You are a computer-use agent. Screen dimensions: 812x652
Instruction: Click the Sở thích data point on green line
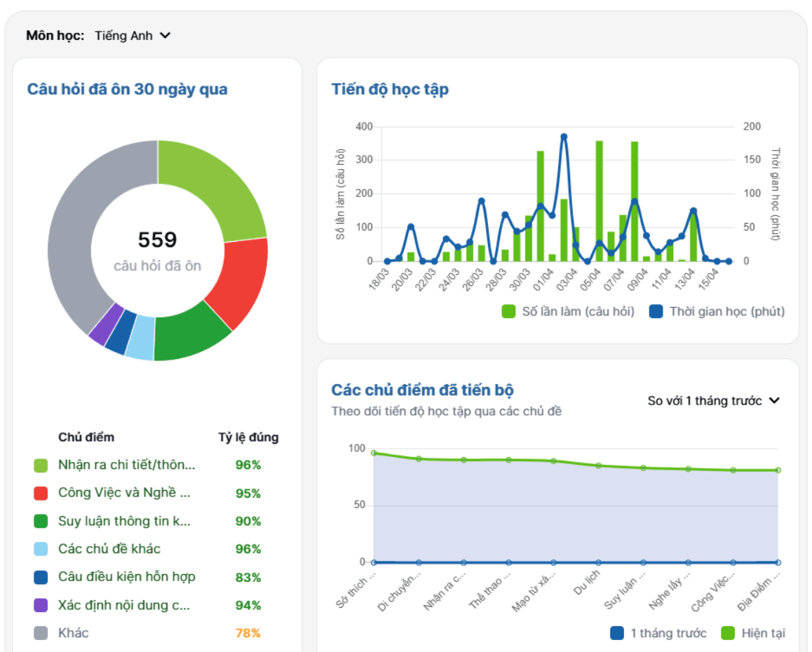[x=374, y=453]
